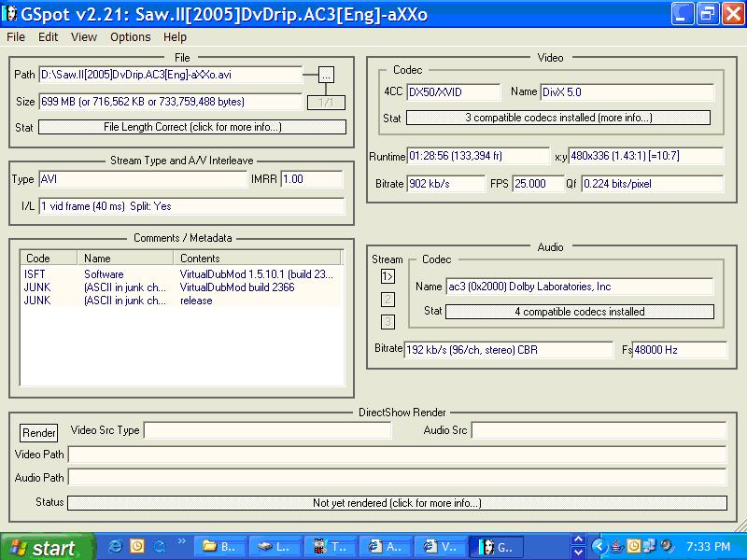Select the JUNK row with VirtualDubMod build 2366
The image size is (747, 560).
click(181, 287)
